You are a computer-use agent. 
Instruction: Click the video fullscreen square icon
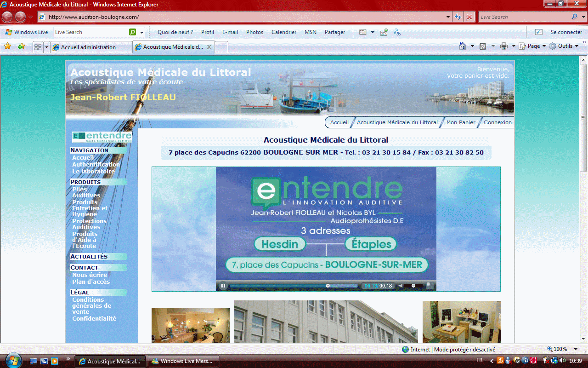[x=429, y=285]
